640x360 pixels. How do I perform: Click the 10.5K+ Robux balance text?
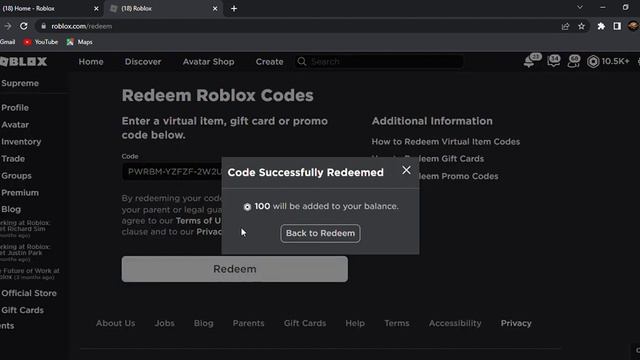click(615, 61)
